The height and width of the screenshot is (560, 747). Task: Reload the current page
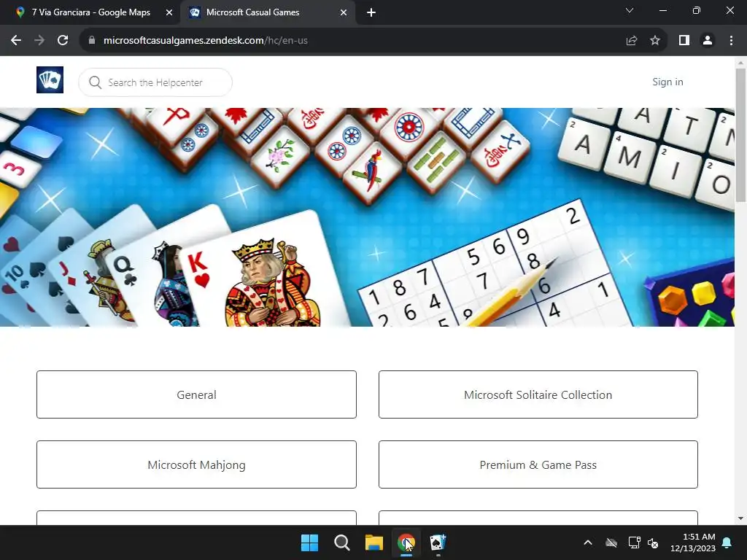[x=63, y=41]
